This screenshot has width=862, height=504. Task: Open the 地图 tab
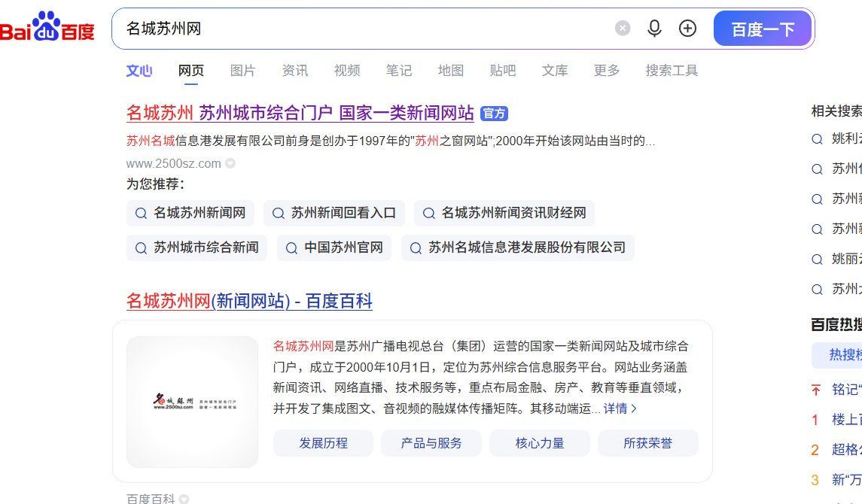[x=451, y=70]
